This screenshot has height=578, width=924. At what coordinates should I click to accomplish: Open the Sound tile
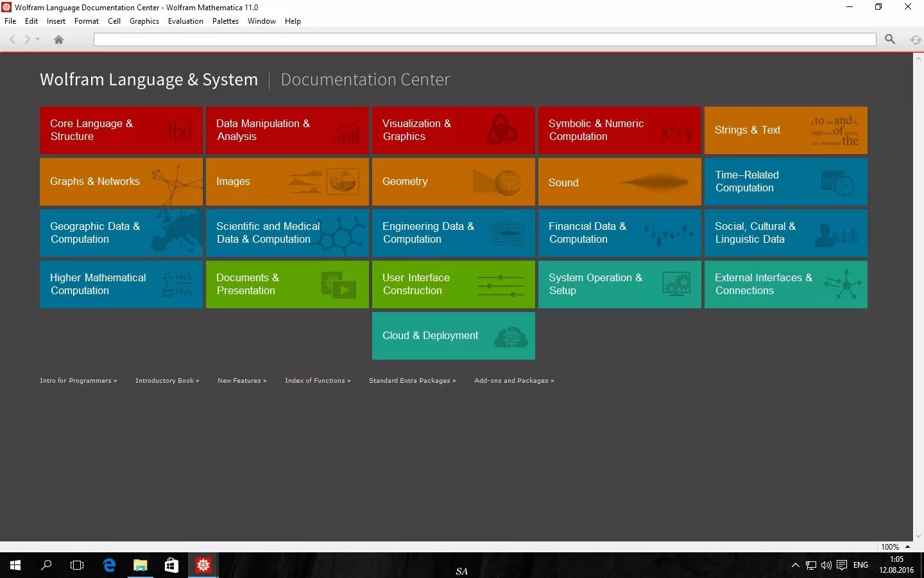(620, 182)
